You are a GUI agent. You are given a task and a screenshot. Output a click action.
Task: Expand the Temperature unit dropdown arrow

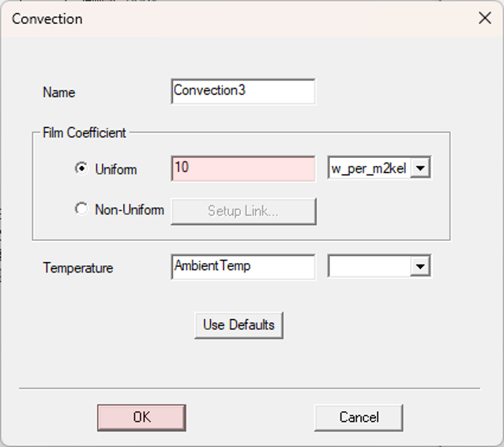coord(420,266)
